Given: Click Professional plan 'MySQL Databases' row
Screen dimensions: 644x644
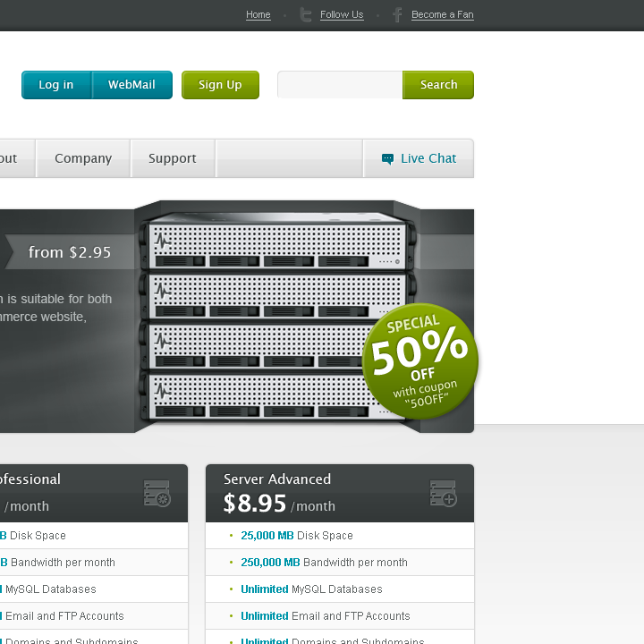Looking at the screenshot, I should point(94,589).
